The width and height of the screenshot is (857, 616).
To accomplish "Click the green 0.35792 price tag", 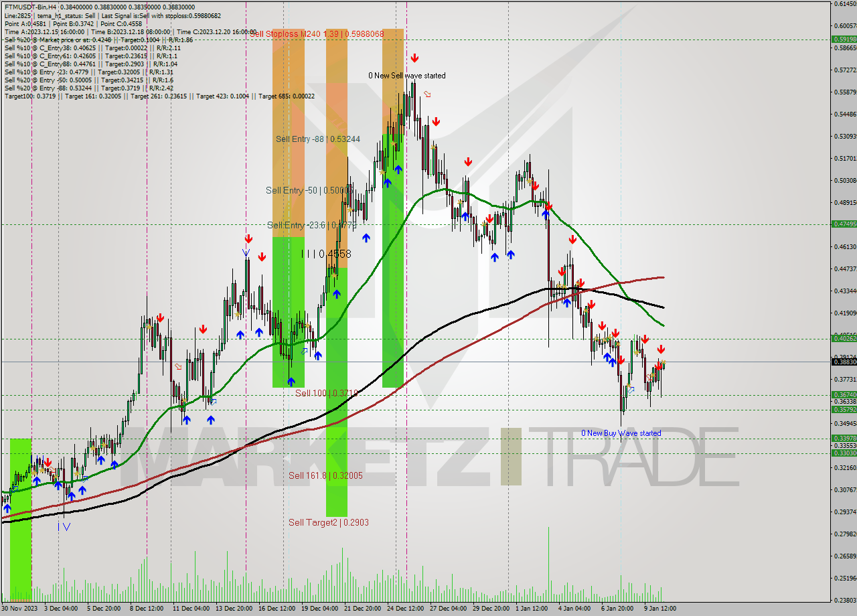I will (844, 409).
